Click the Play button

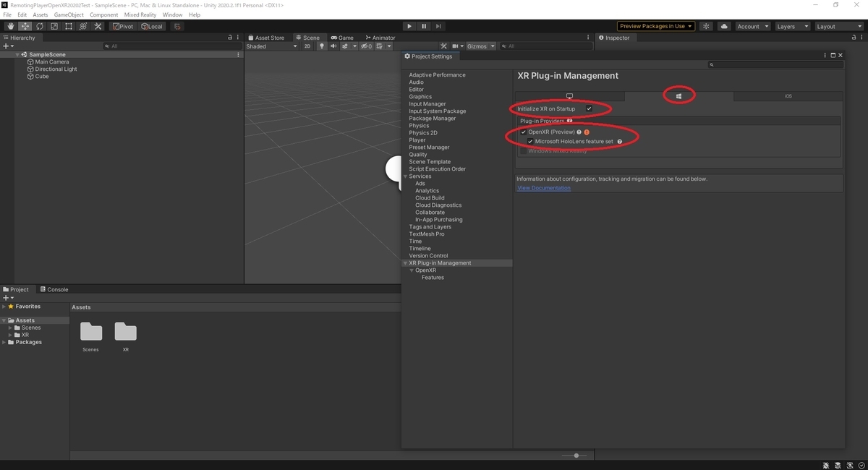pos(409,26)
